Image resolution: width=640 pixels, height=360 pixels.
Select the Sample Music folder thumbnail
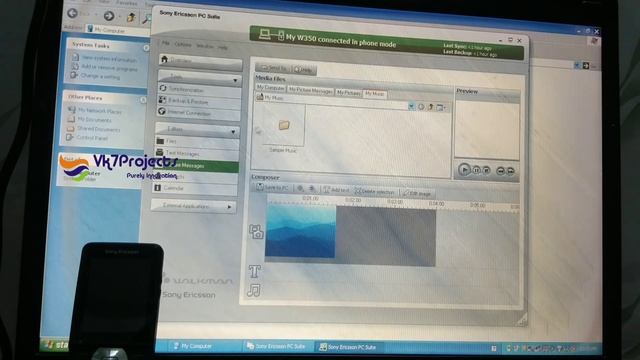[284, 125]
